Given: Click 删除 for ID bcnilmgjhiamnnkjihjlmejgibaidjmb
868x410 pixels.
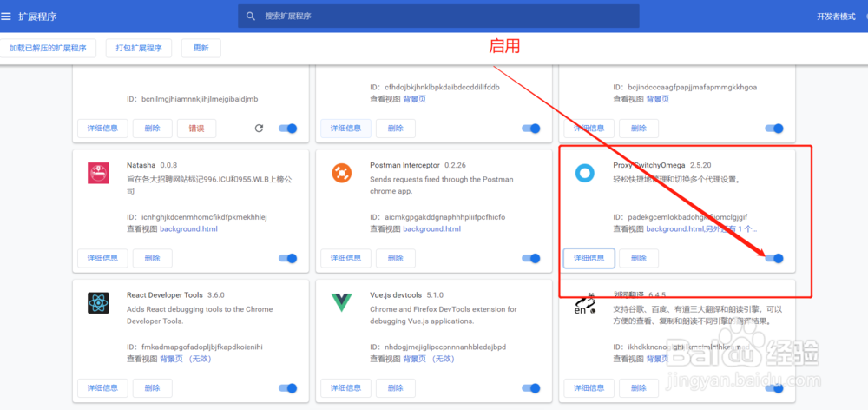Looking at the screenshot, I should (x=152, y=129).
